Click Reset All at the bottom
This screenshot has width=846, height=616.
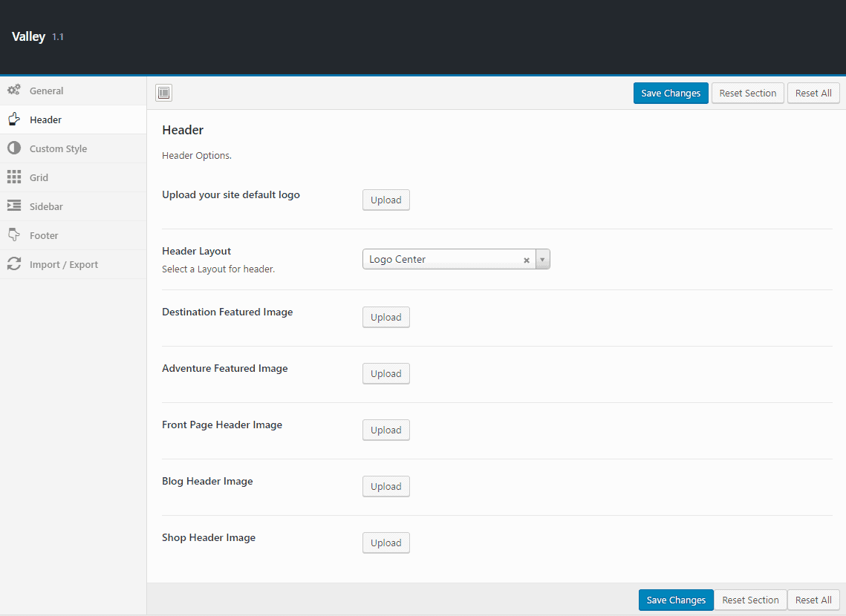pos(813,600)
